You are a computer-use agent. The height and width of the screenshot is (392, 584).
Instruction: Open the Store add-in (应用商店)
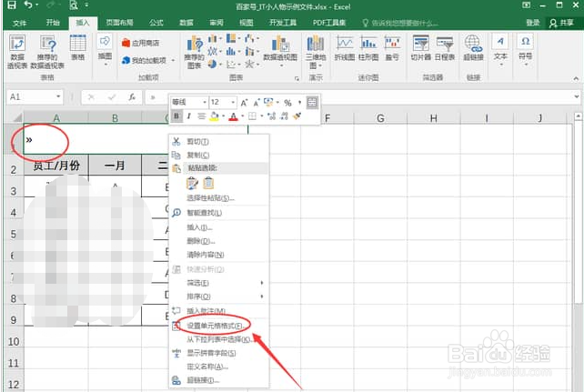pos(140,43)
